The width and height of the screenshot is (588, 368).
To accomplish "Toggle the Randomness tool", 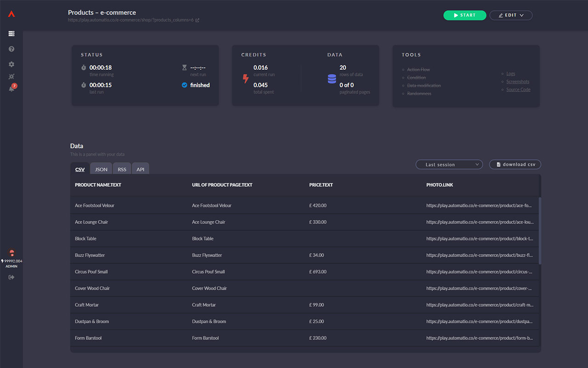I will 419,93.
